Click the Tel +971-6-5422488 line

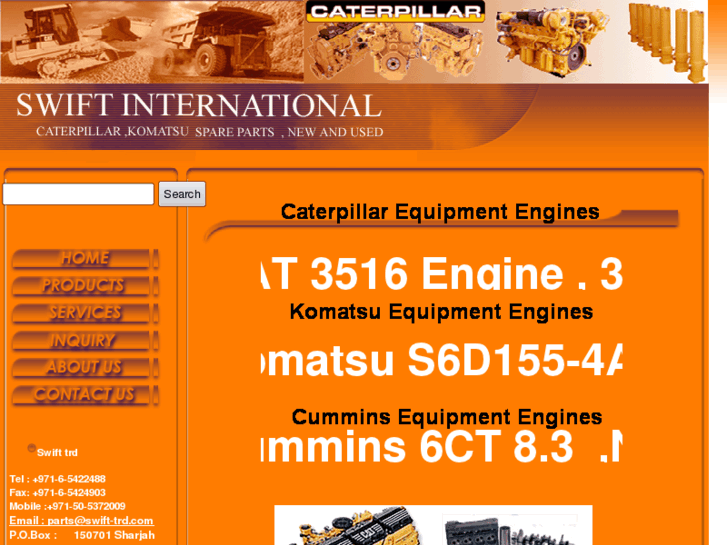57,479
